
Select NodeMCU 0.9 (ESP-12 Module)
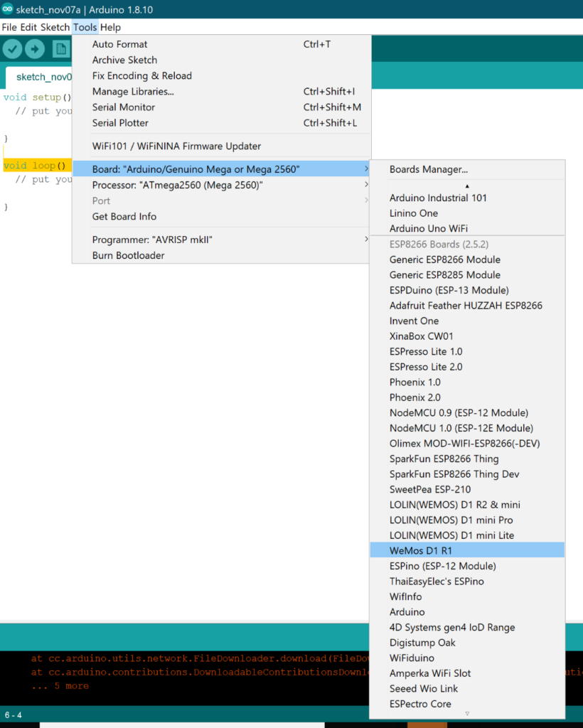[x=467, y=413]
